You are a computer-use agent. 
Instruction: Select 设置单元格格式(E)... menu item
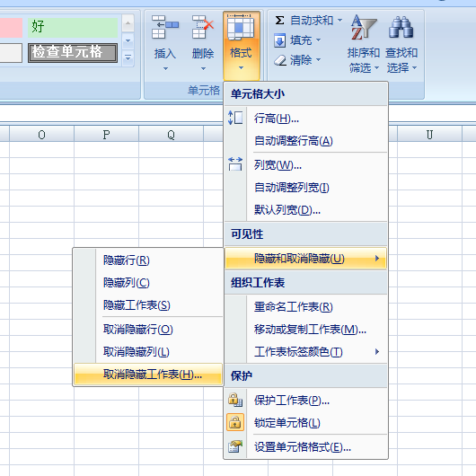(306, 447)
